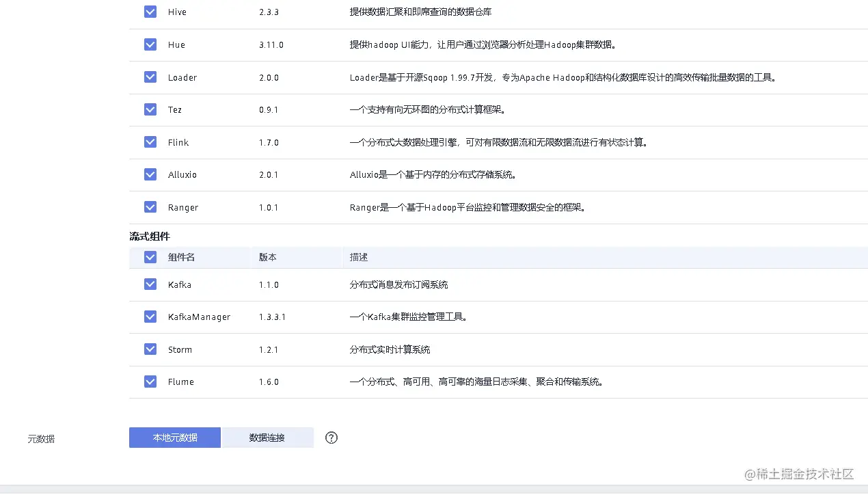Viewport: 868px width, 495px height.
Task: Select the Ranger component name
Action: click(183, 207)
